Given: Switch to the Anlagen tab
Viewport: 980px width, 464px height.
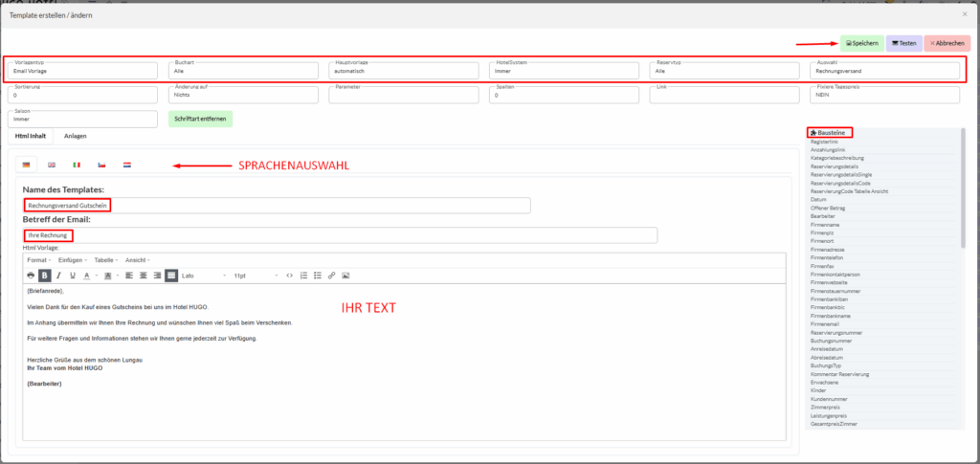Looking at the screenshot, I should point(75,136).
